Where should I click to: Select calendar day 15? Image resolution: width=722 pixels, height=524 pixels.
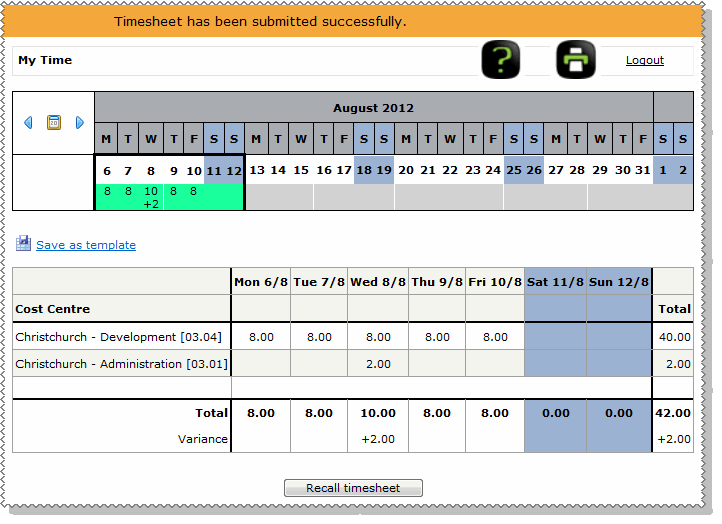pyautogui.click(x=301, y=170)
